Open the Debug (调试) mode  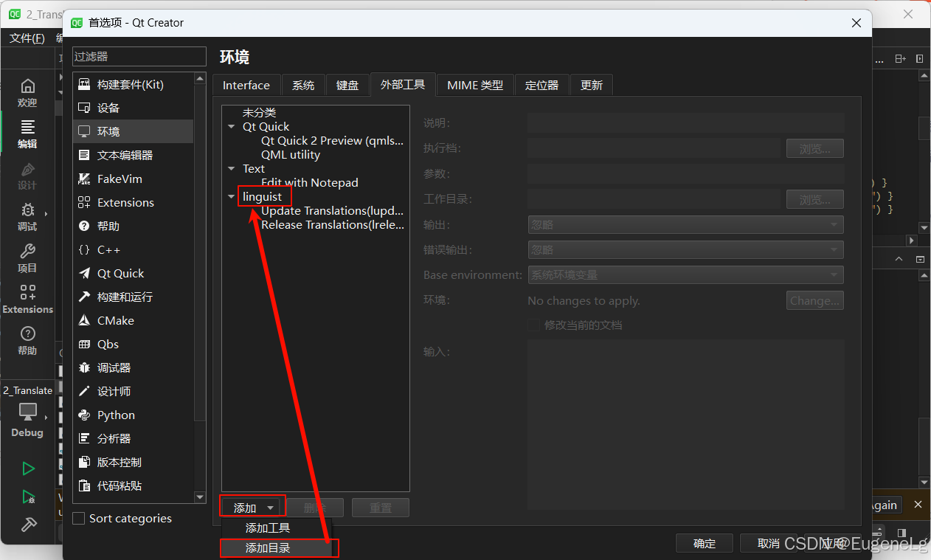click(27, 217)
